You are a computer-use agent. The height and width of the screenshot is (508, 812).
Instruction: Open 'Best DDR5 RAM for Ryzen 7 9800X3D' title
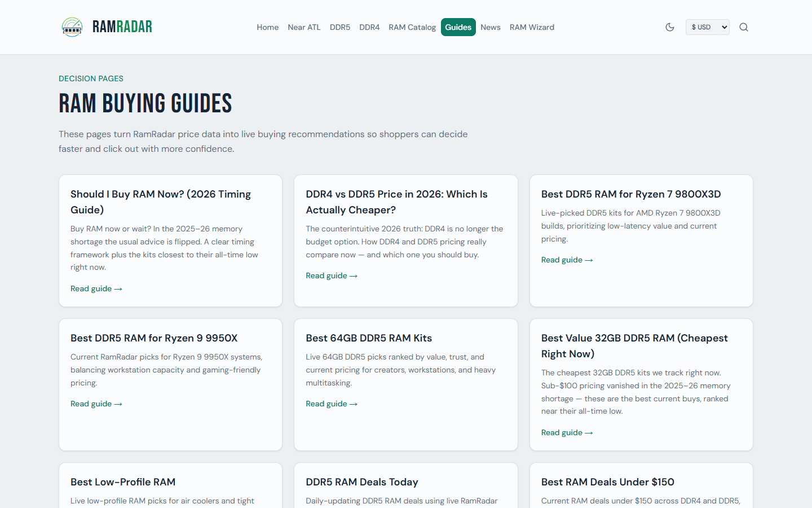[x=631, y=194]
